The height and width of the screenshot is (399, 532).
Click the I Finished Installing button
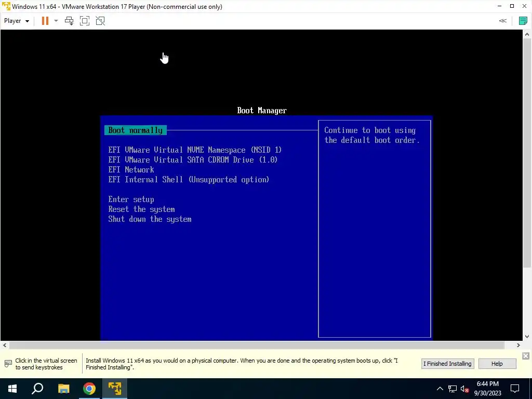click(x=447, y=364)
